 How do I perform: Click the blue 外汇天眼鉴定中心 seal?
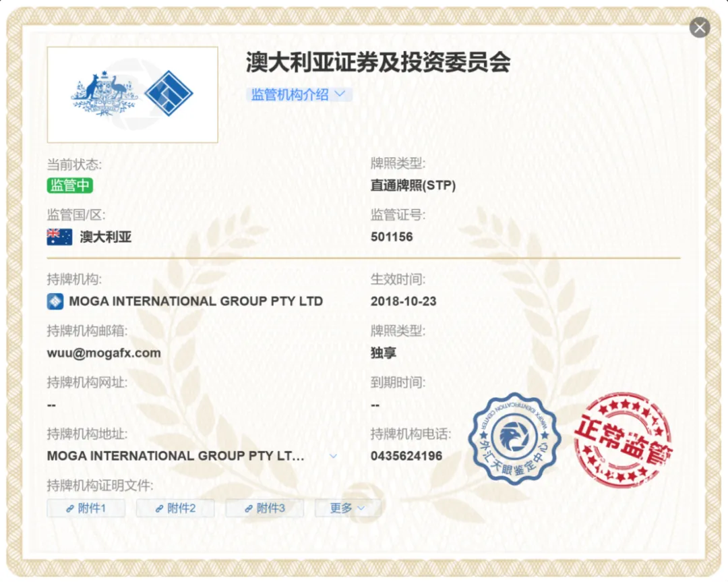514,438
